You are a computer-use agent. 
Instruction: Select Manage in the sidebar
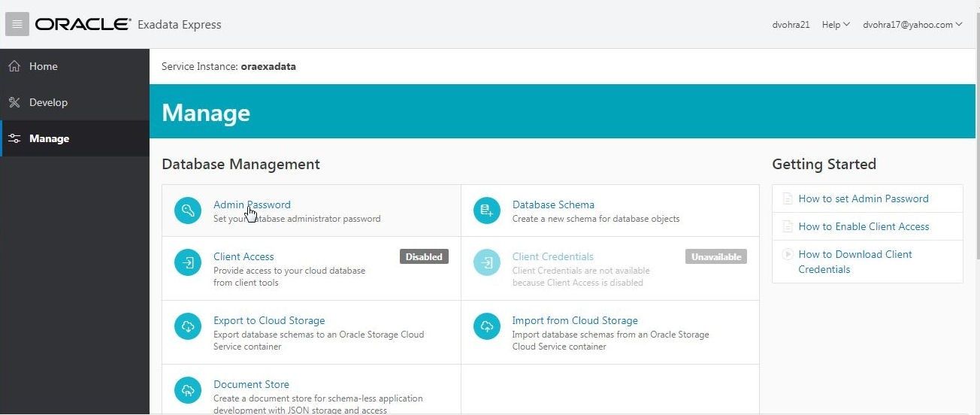(x=74, y=138)
